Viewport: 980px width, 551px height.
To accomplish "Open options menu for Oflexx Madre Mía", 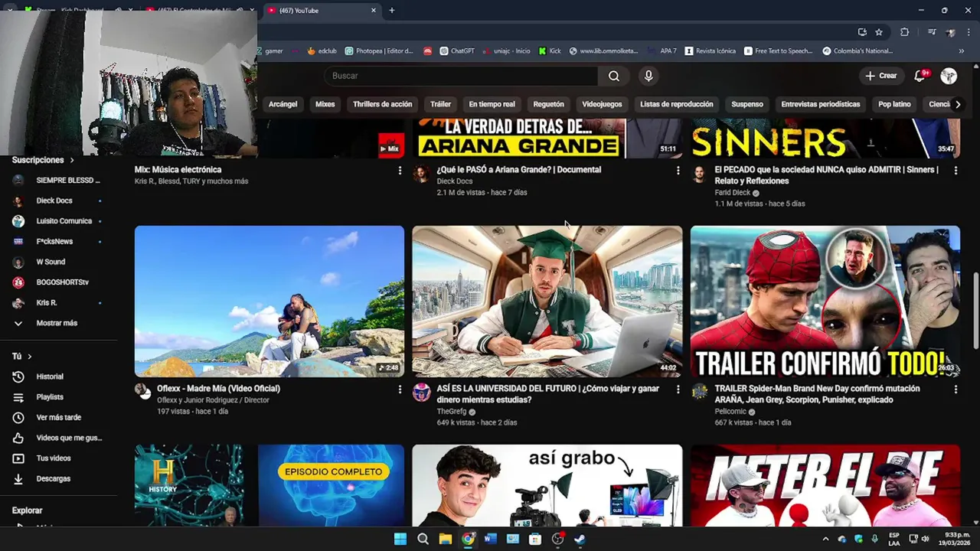I will [400, 390].
